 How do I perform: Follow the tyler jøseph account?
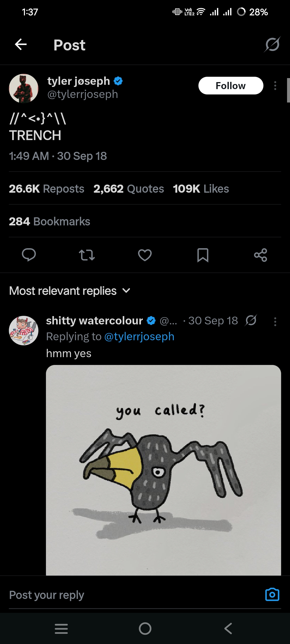(x=231, y=86)
